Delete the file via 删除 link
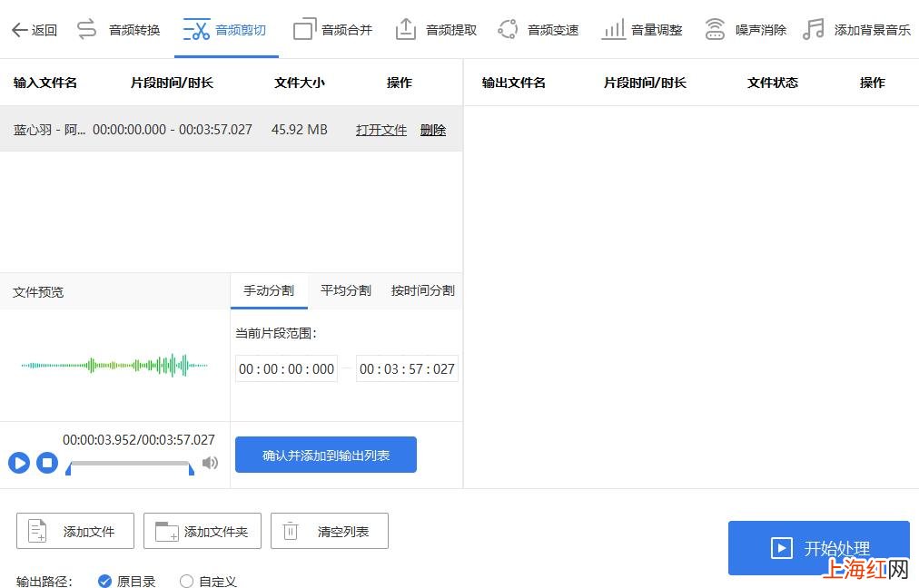The height and width of the screenshot is (588, 919). 433,130
